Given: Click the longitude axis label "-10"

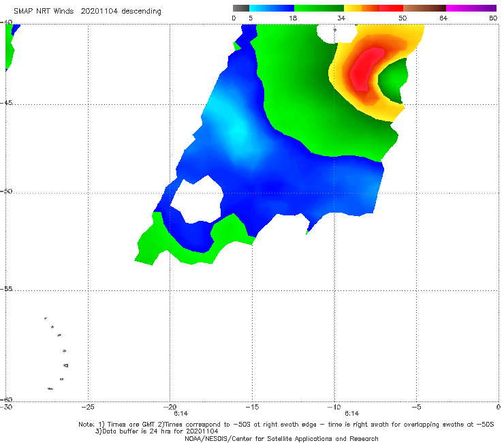Looking at the screenshot, I should (334, 407).
